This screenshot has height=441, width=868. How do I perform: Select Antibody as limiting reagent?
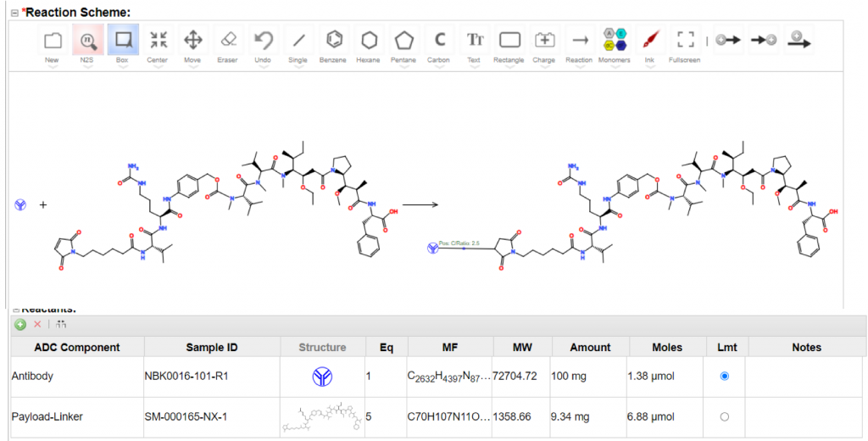click(x=724, y=377)
